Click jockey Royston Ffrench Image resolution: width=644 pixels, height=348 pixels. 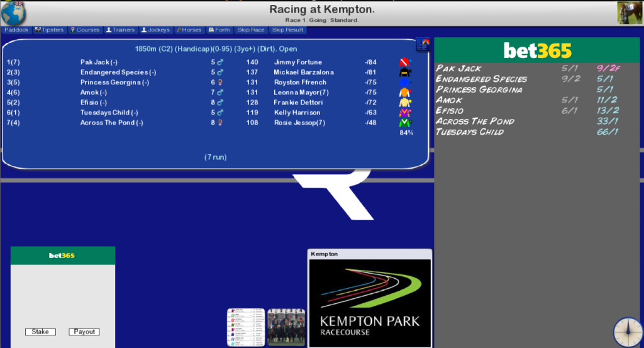(x=300, y=82)
